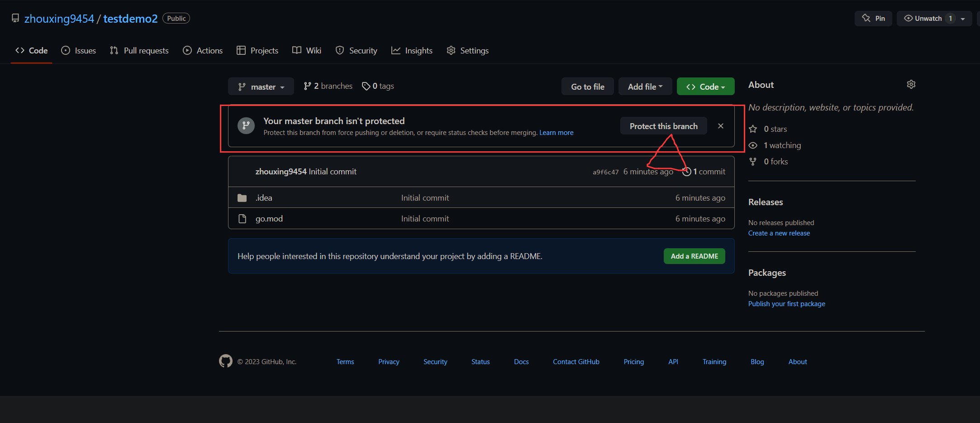Switch to the Issues tab

[79, 51]
